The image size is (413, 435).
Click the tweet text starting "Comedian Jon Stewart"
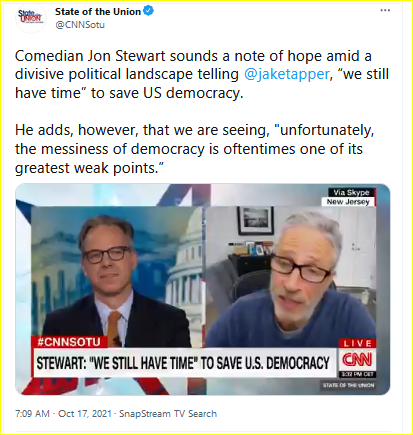pos(202,74)
